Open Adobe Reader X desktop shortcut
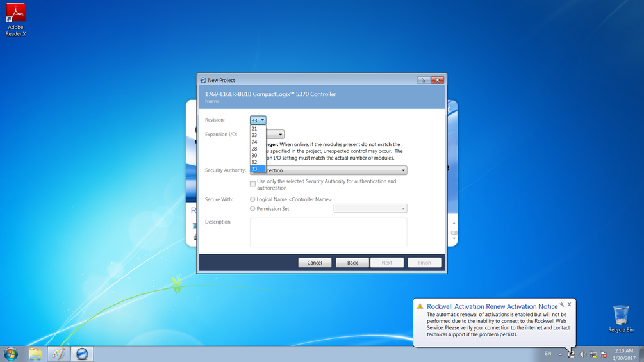 [x=15, y=19]
